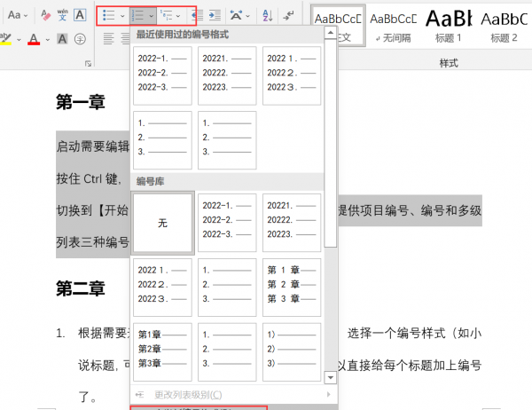
Task: Expand the Bullets dropdown arrow
Action: click(122, 16)
